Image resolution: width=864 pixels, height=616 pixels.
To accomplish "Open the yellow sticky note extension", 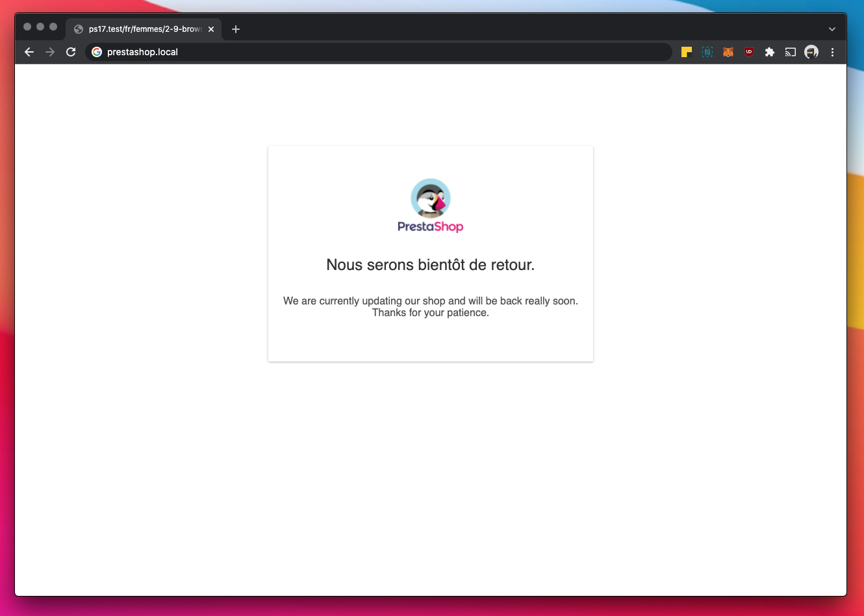I will 687,52.
